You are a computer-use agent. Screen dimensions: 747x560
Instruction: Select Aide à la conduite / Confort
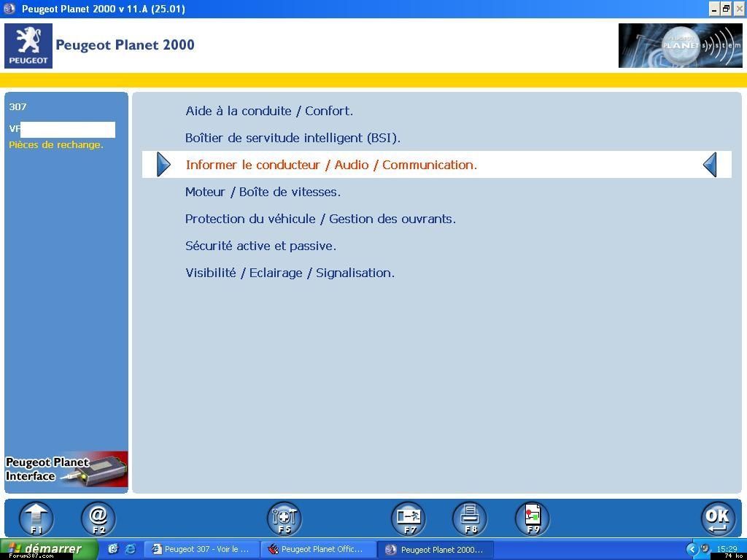click(x=269, y=111)
